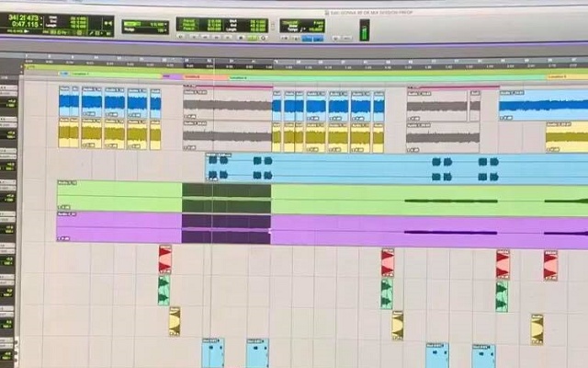Click the salmon-colored marker in markers ruler

click(206, 77)
